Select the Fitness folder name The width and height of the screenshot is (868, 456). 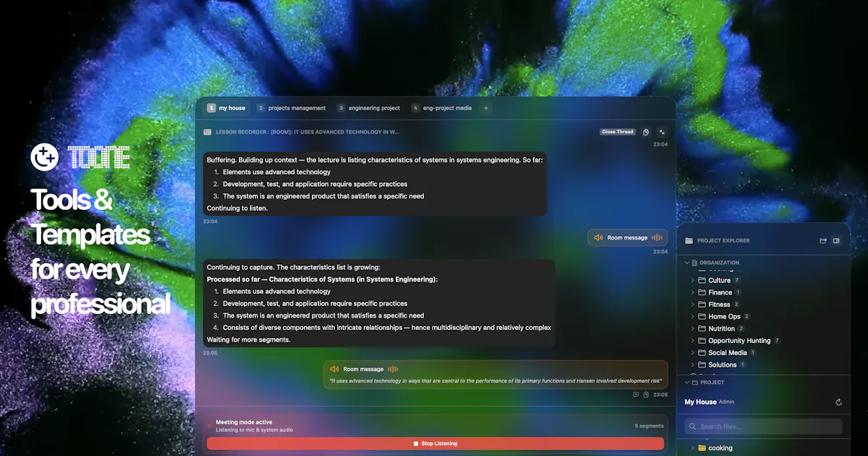tap(719, 304)
